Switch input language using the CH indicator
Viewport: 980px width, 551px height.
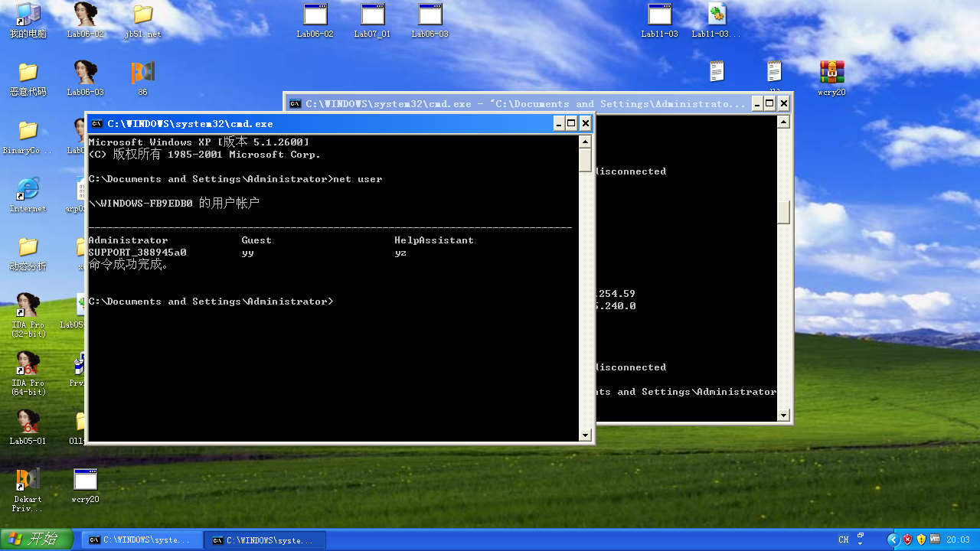(844, 540)
